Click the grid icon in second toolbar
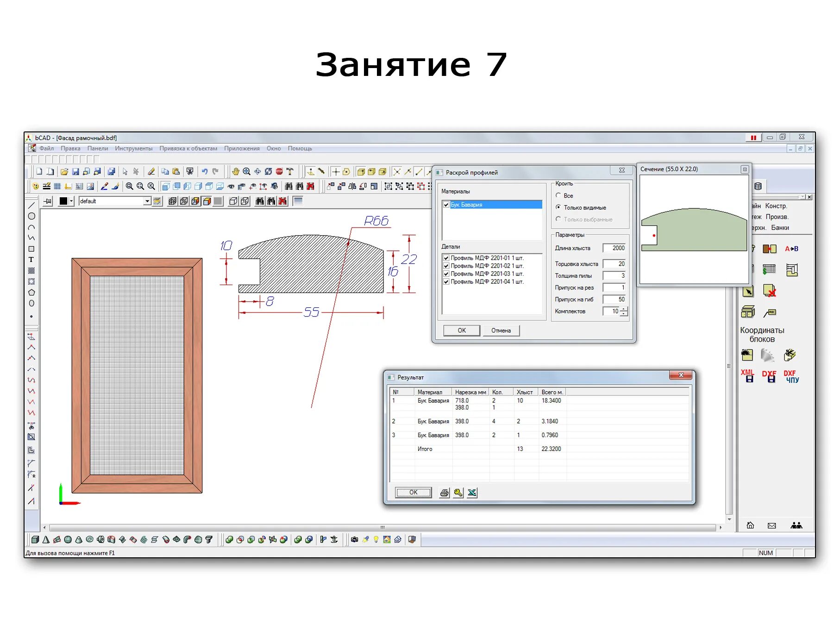 [57, 186]
